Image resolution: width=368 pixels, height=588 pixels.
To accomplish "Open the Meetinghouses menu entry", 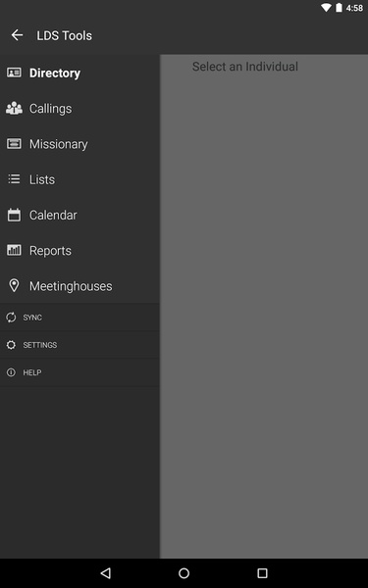I will (x=79, y=286).
